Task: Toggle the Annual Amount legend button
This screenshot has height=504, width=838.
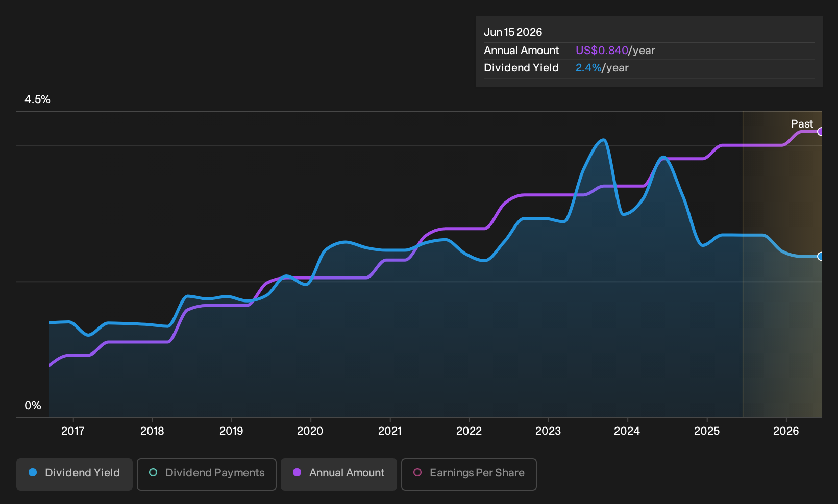Action: click(339, 474)
